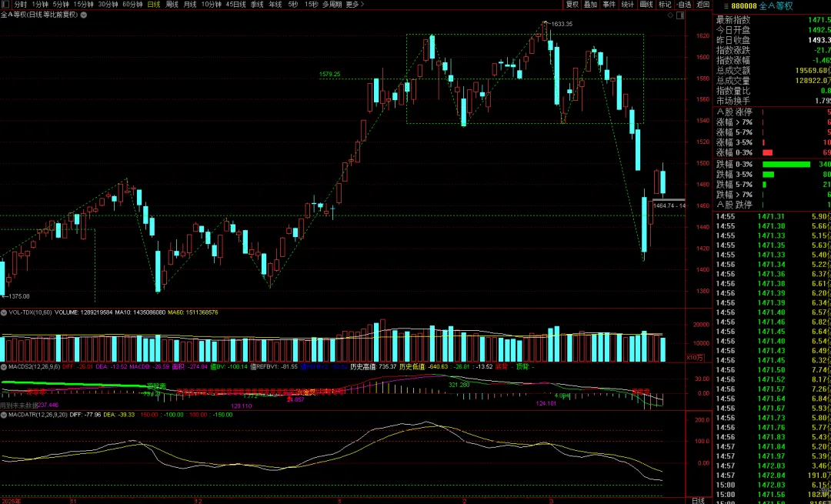Viewport: 831px width, 504px height.
Task: Click the 1375.08 low price label
Action: pyautogui.click(x=18, y=296)
